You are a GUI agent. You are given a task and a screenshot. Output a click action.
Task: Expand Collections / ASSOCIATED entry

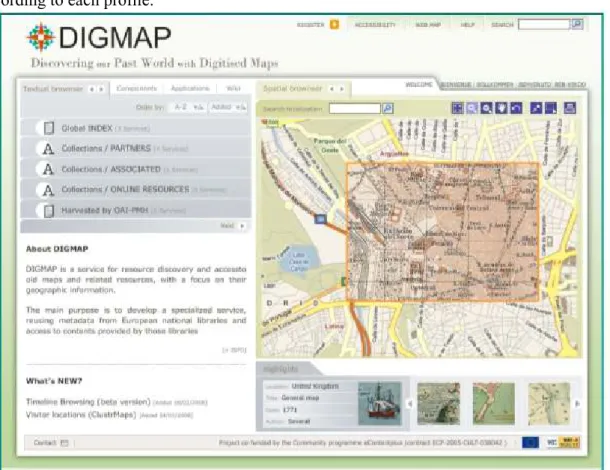click(x=135, y=169)
